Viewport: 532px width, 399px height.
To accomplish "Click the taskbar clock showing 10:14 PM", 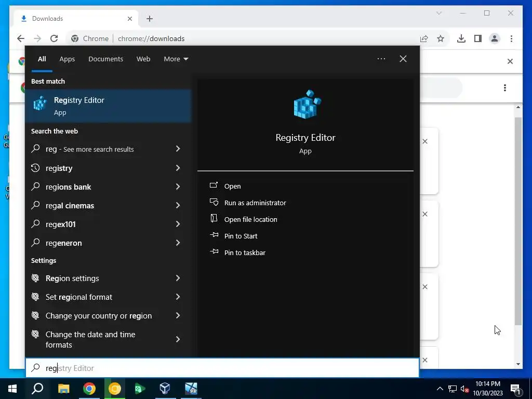I will 487,389.
